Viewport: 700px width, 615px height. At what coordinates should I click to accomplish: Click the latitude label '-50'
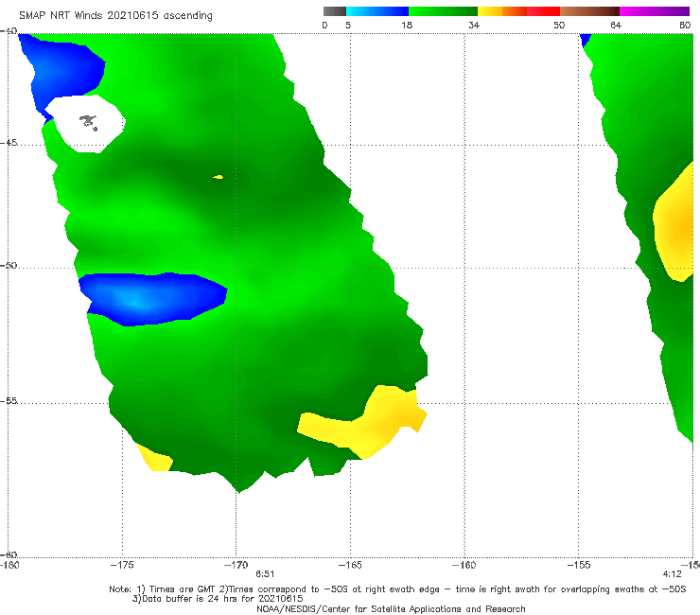tap(9, 265)
